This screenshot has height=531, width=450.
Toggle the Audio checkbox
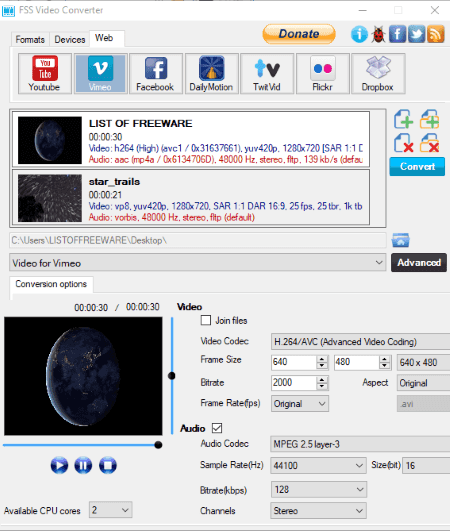(x=217, y=428)
